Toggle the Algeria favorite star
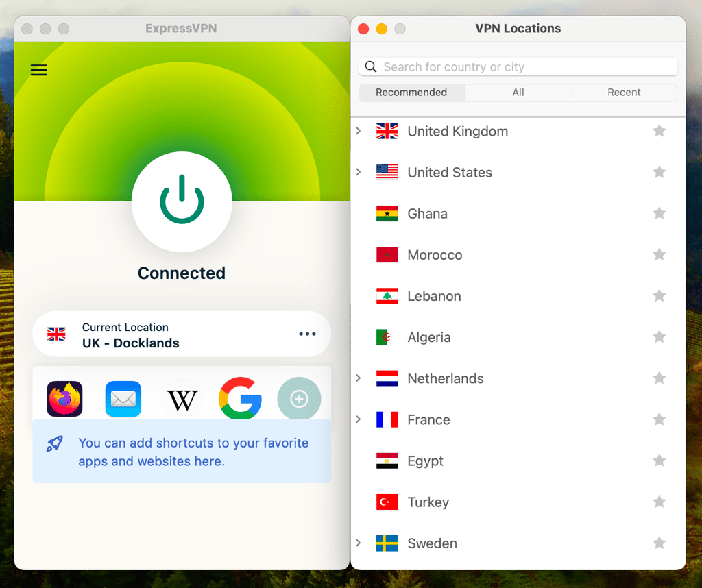702x588 pixels. pos(659,336)
